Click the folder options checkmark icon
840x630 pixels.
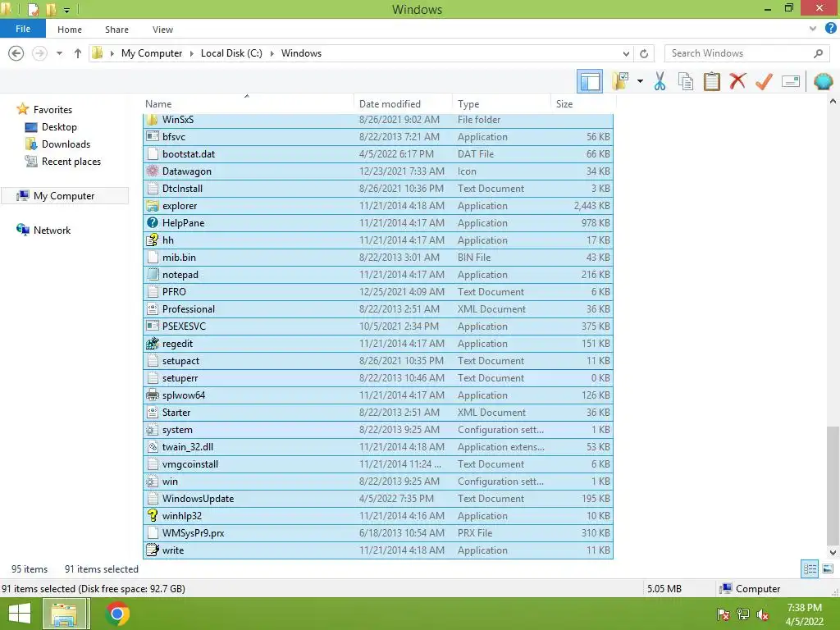click(x=620, y=81)
